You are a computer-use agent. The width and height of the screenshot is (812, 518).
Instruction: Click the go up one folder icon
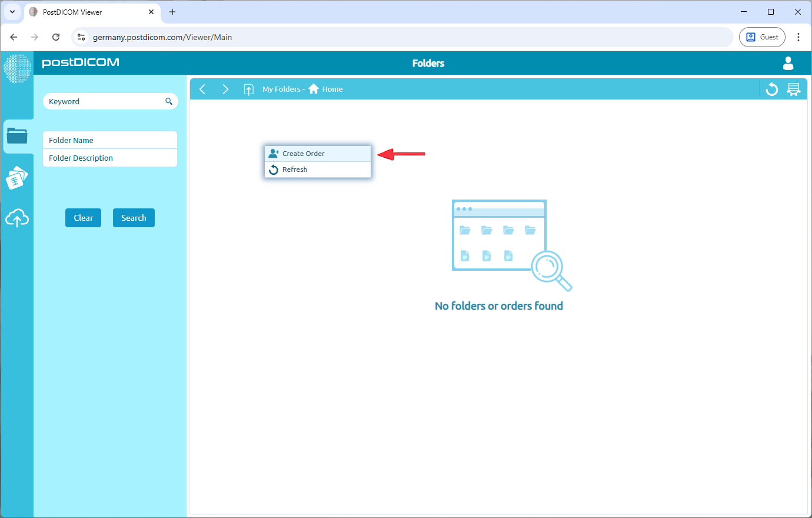[249, 89]
